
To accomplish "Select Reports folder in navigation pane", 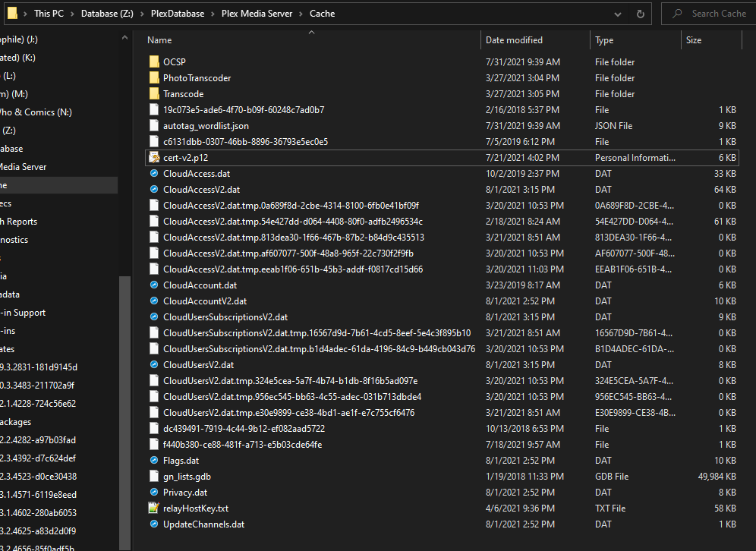I will point(18,222).
